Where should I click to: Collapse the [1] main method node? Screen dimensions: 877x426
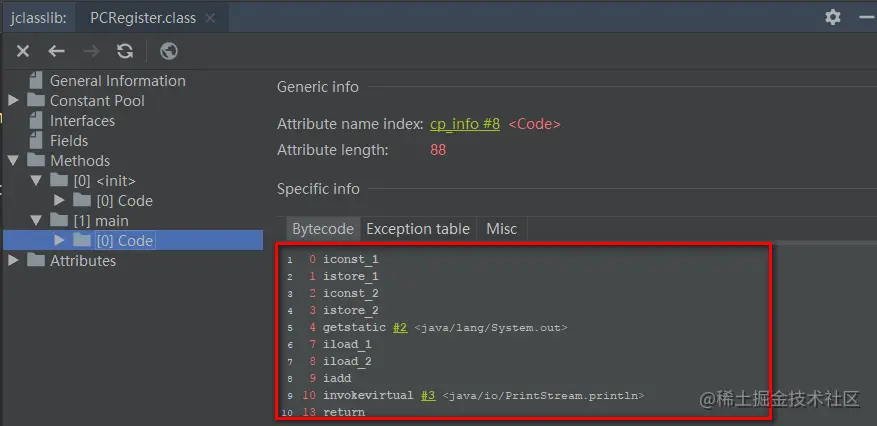point(36,221)
